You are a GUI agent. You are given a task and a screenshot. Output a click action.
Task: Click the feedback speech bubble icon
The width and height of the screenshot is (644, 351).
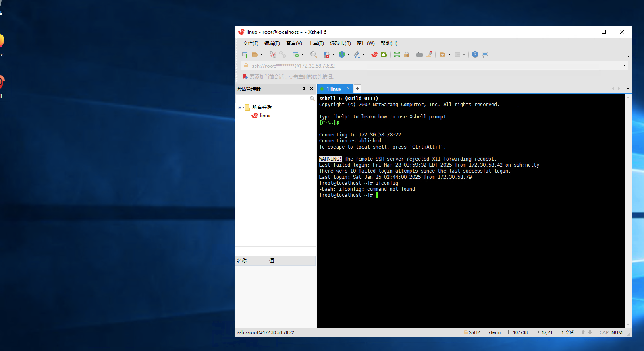485,54
